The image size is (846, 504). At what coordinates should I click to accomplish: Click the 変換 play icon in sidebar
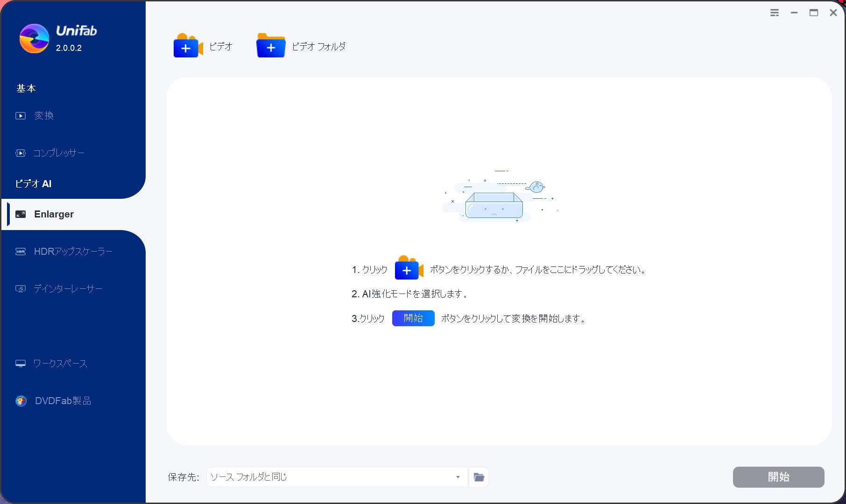[x=21, y=116]
